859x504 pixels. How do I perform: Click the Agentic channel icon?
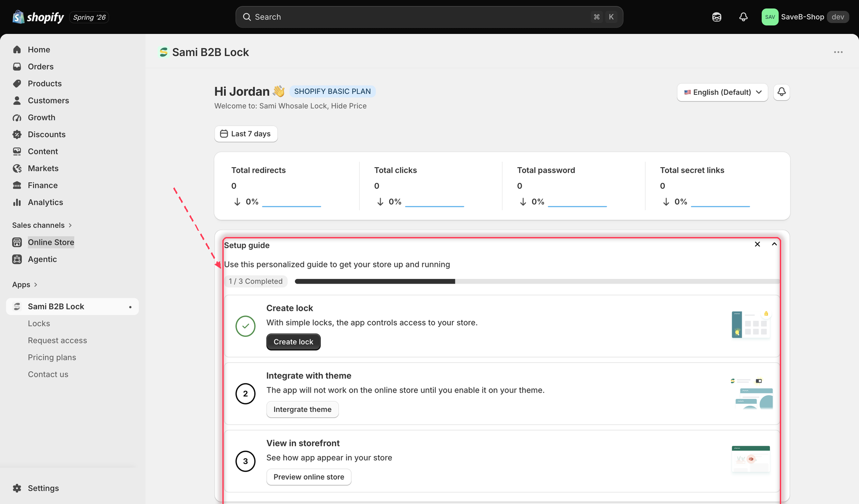17,259
